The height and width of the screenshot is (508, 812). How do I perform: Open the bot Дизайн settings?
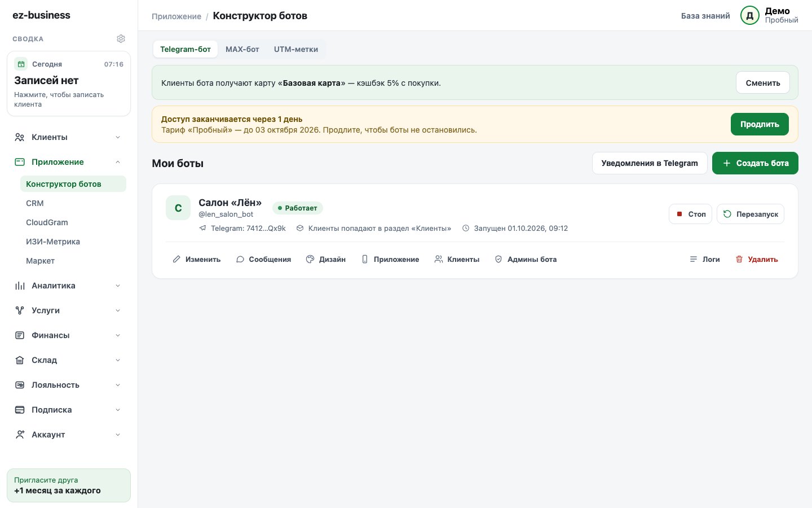(326, 260)
